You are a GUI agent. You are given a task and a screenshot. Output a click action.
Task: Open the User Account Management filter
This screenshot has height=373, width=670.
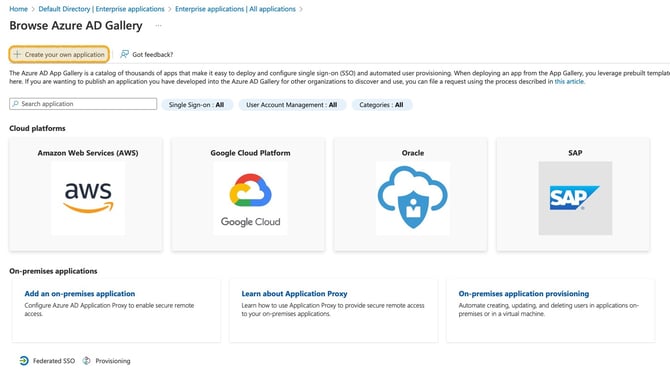click(292, 105)
